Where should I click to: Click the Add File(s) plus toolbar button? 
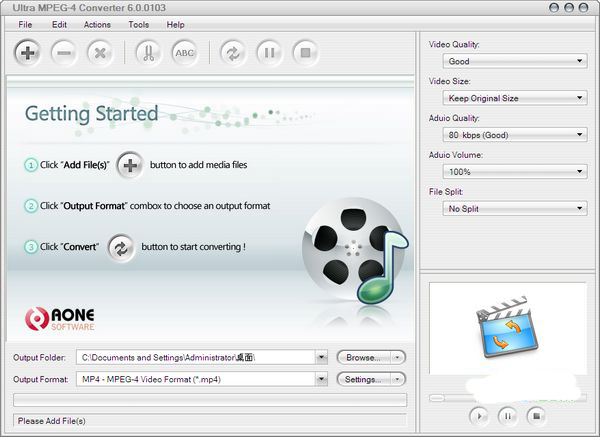[x=27, y=52]
